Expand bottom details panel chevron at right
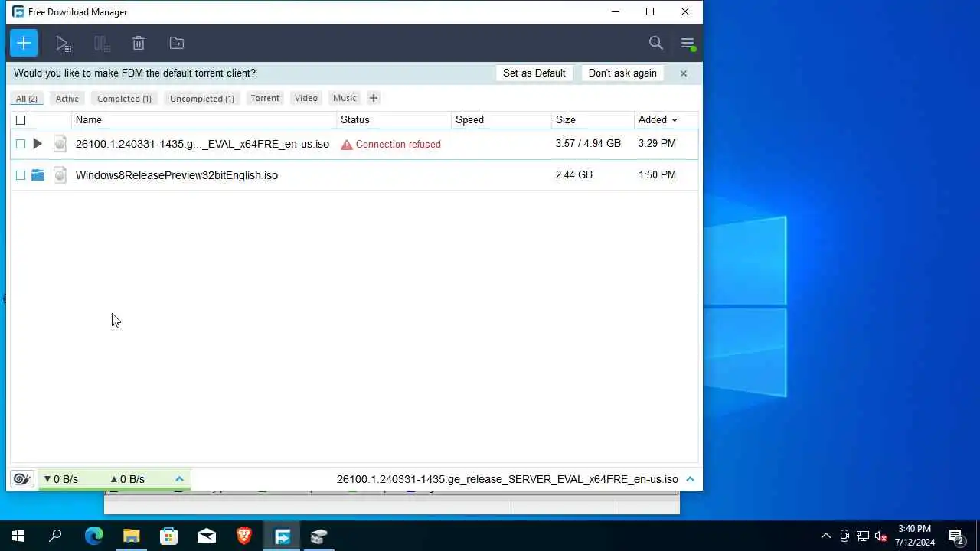This screenshot has height=551, width=980. pyautogui.click(x=690, y=479)
